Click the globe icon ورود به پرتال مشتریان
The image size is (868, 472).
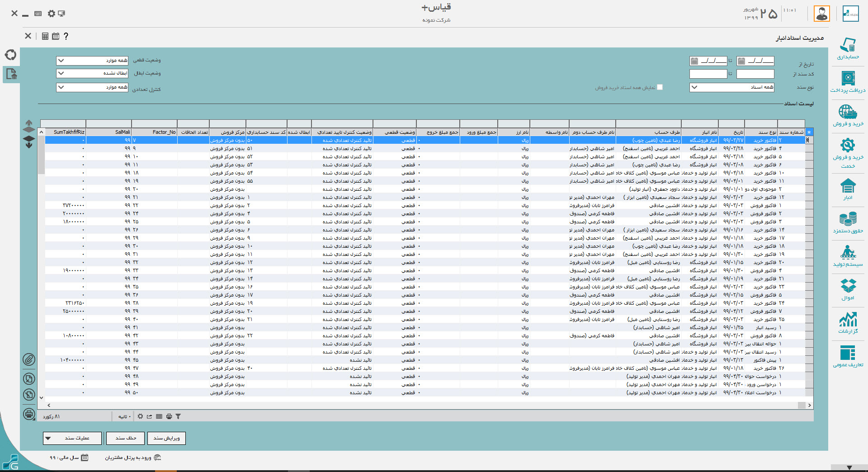(x=157, y=458)
